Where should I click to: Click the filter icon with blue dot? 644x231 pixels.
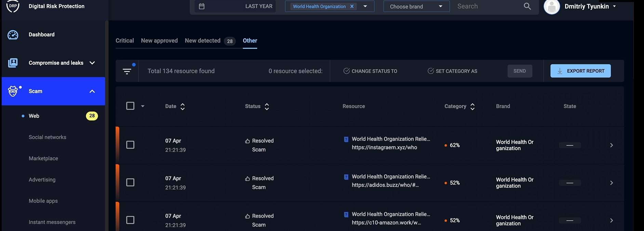click(x=127, y=71)
